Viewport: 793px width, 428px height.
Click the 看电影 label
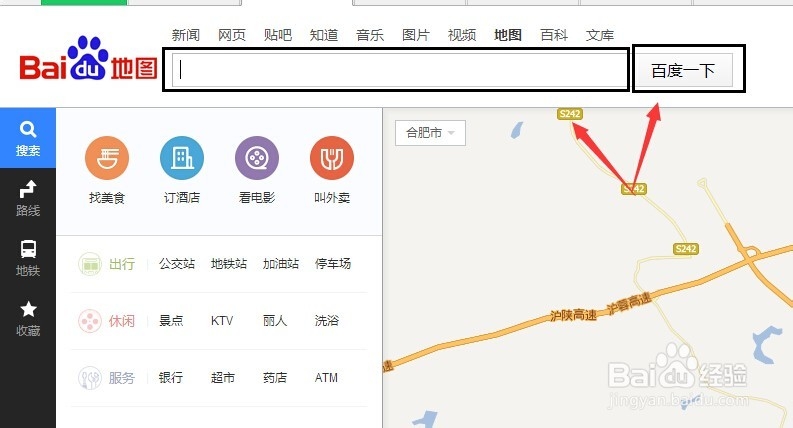257,197
